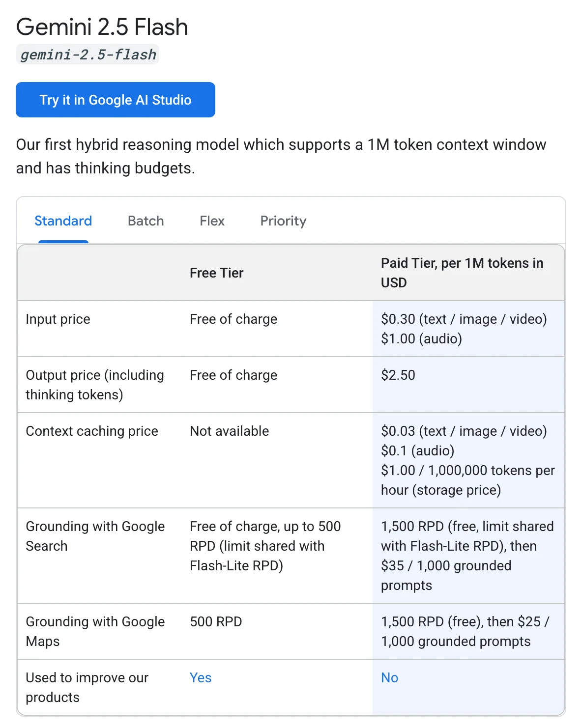Click the Try it in Google AI Studio button

[x=116, y=100]
